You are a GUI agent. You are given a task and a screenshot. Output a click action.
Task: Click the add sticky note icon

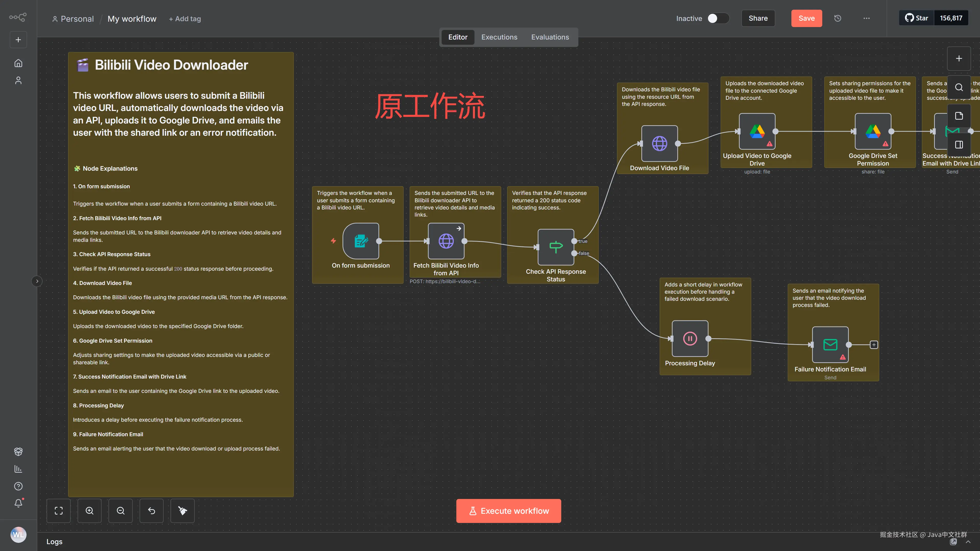959,116
